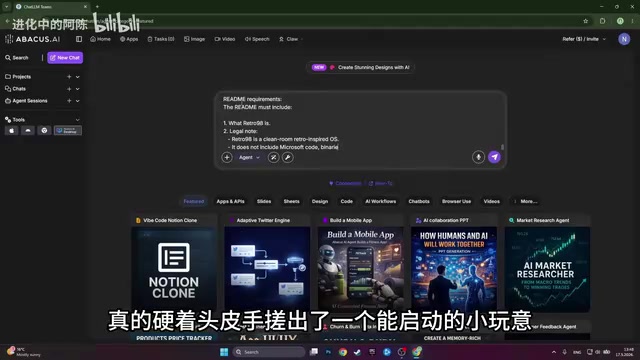Click the Apple tool icon

[x=11, y=131]
